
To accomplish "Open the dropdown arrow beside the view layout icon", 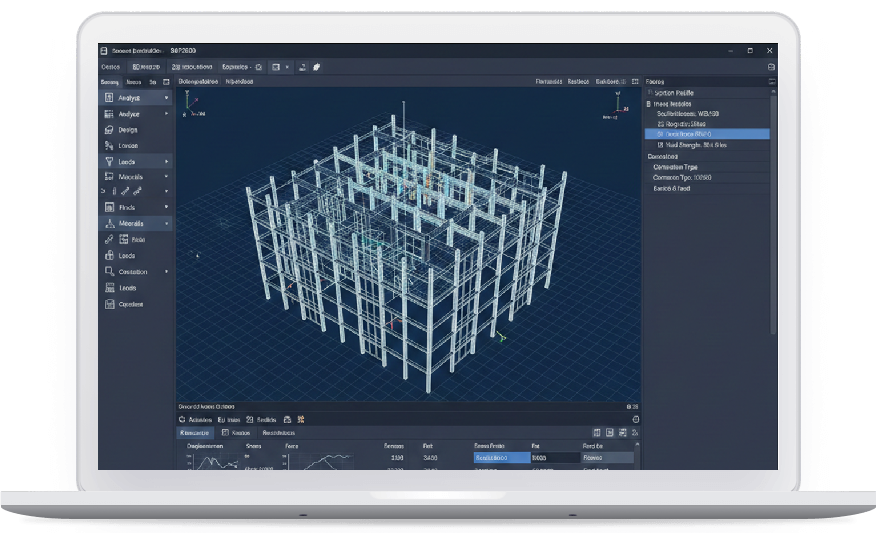I will point(287,67).
